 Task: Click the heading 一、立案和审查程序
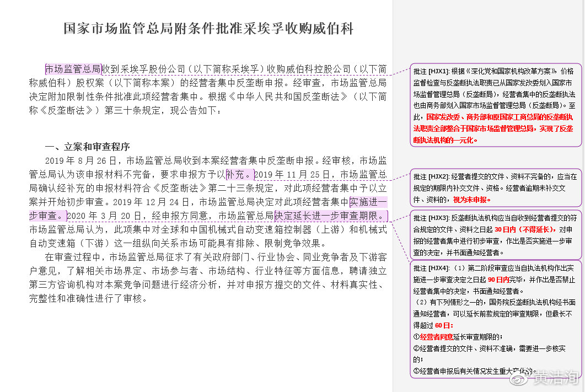[87, 147]
